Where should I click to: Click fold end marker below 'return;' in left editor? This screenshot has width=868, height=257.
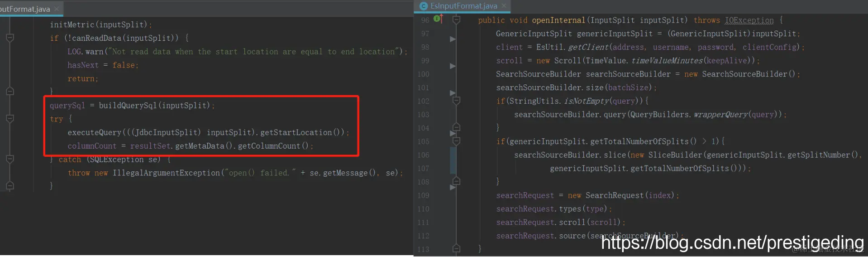click(10, 92)
